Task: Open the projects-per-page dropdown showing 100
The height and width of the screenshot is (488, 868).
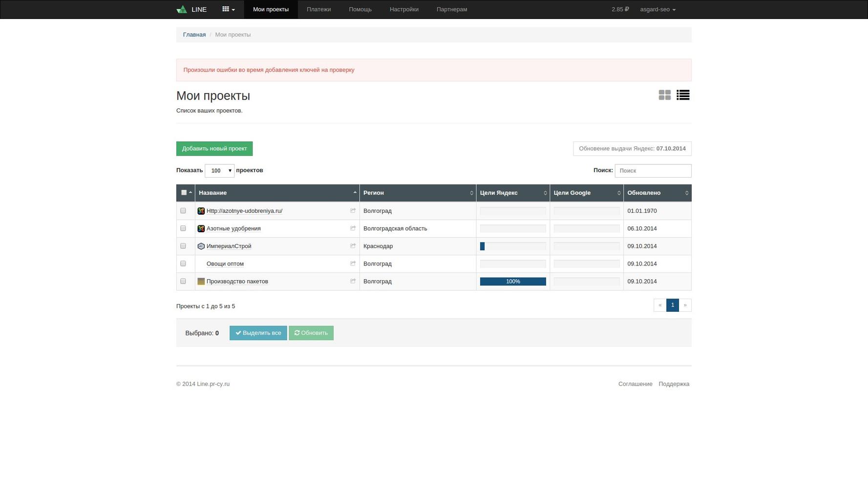Action: click(219, 170)
